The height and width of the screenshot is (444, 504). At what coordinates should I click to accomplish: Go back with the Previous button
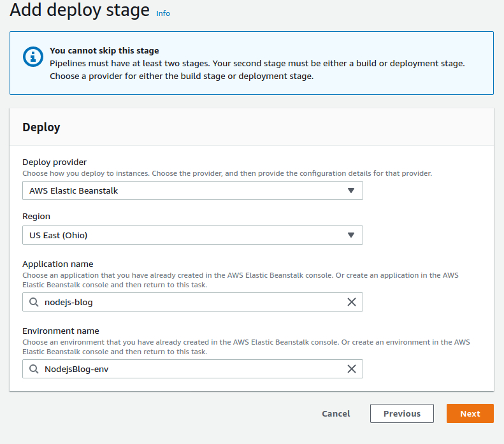click(x=401, y=413)
